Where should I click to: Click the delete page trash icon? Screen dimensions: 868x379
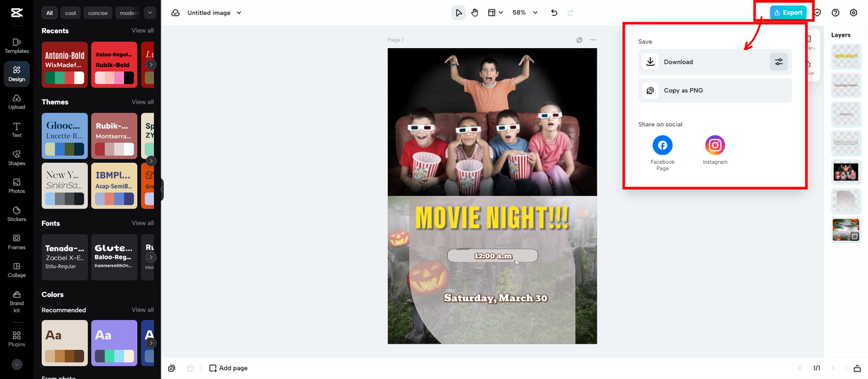click(x=190, y=368)
